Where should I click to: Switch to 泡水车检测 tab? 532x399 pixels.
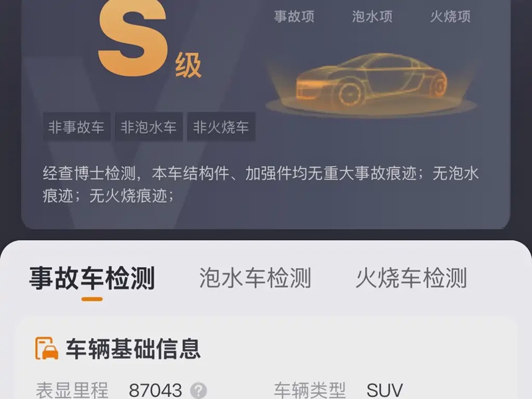(255, 278)
